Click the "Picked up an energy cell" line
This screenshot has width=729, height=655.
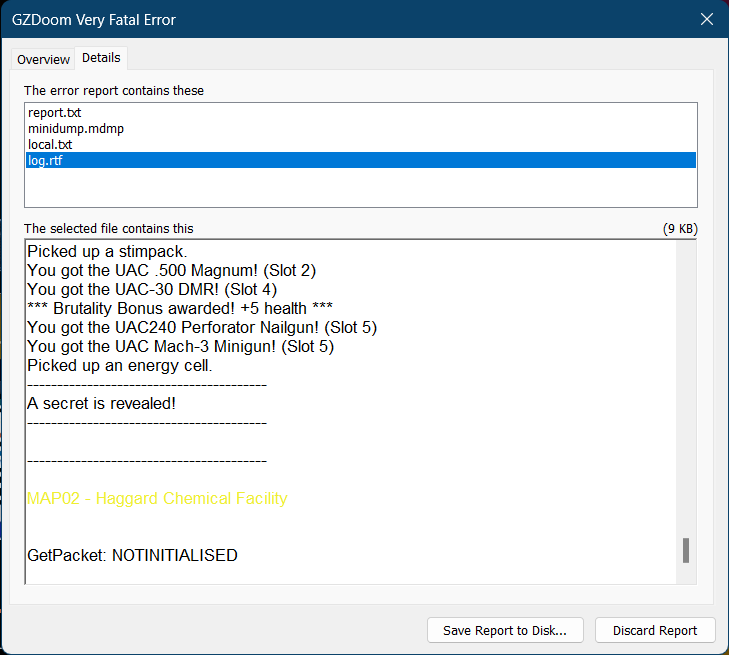pos(119,365)
